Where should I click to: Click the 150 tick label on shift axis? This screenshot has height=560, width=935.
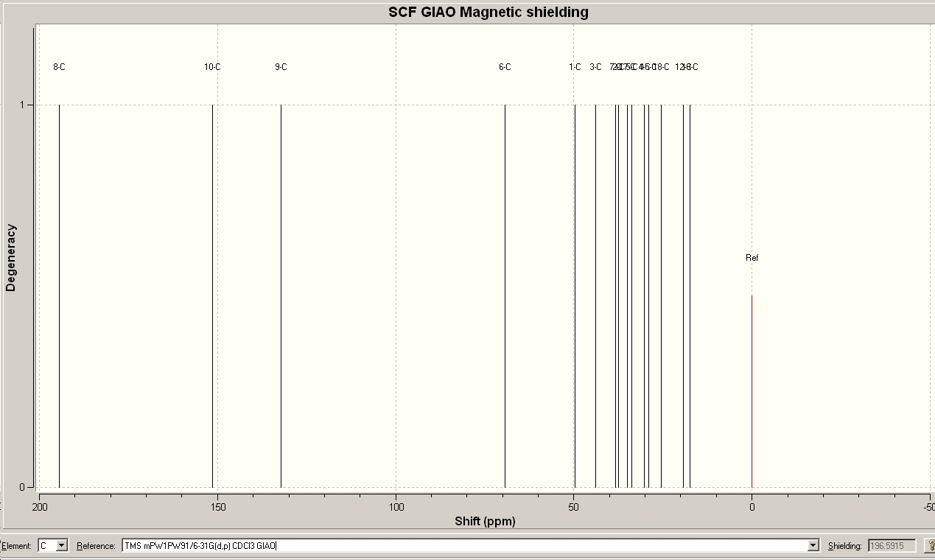tap(217, 507)
